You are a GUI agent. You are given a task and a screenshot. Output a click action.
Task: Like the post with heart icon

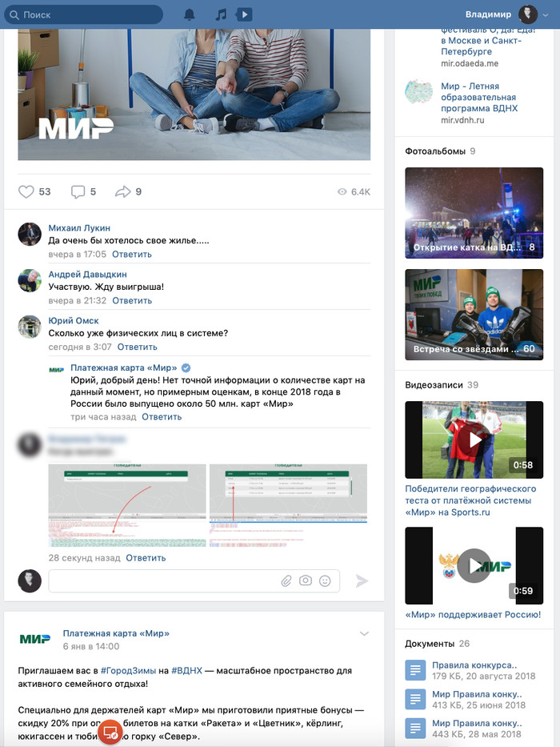(26, 191)
